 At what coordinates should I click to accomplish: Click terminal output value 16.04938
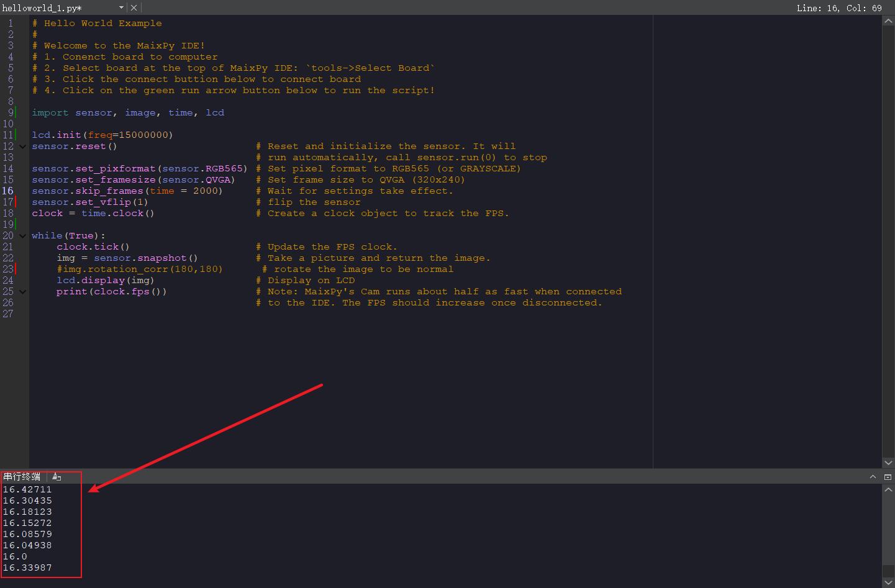click(27, 545)
